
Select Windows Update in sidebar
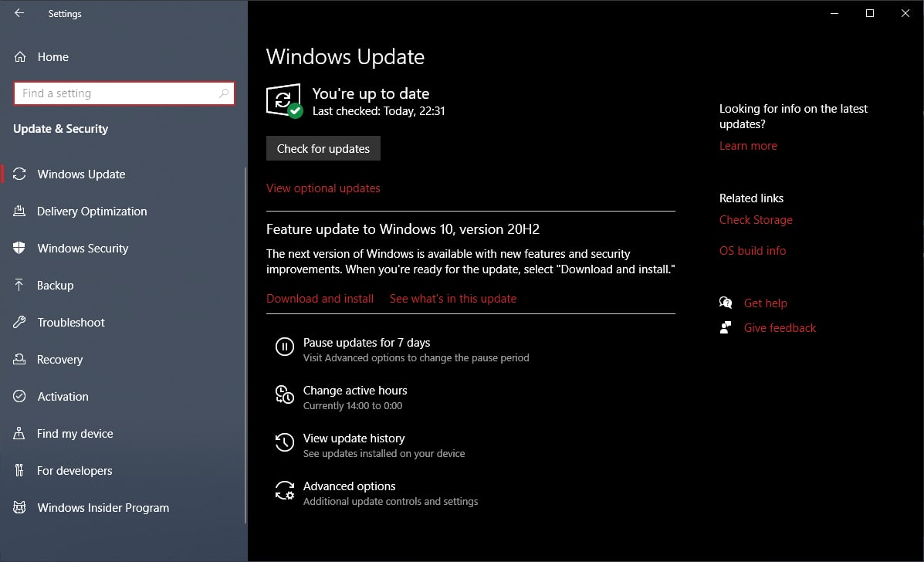click(81, 174)
